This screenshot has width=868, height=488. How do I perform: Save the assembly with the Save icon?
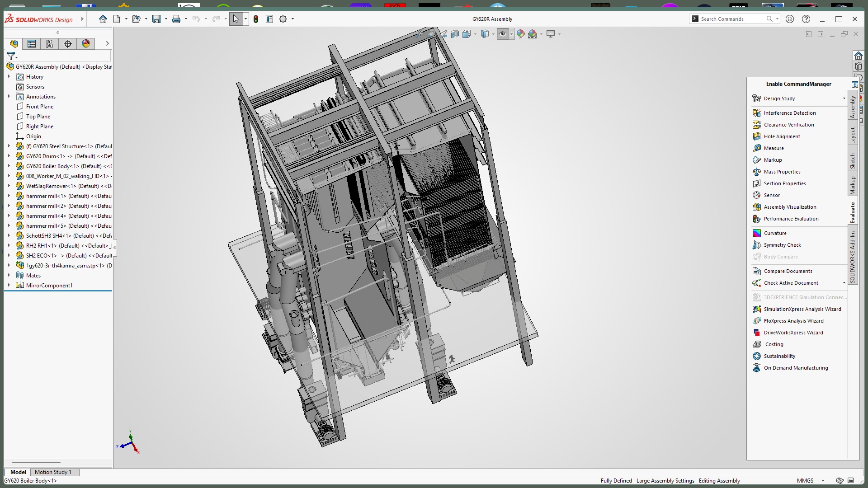coord(156,19)
